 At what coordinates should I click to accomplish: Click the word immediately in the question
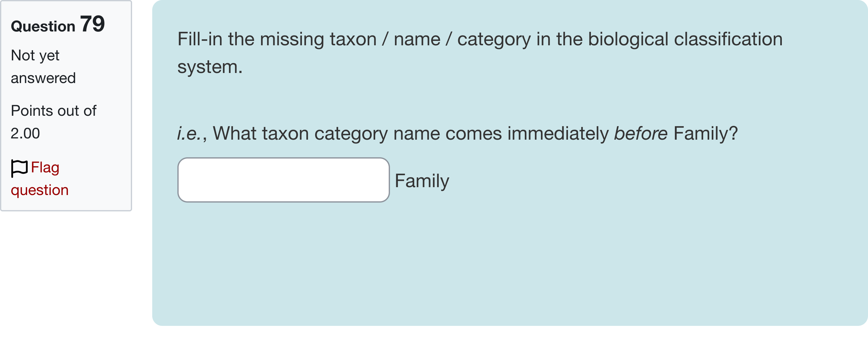[x=558, y=133]
